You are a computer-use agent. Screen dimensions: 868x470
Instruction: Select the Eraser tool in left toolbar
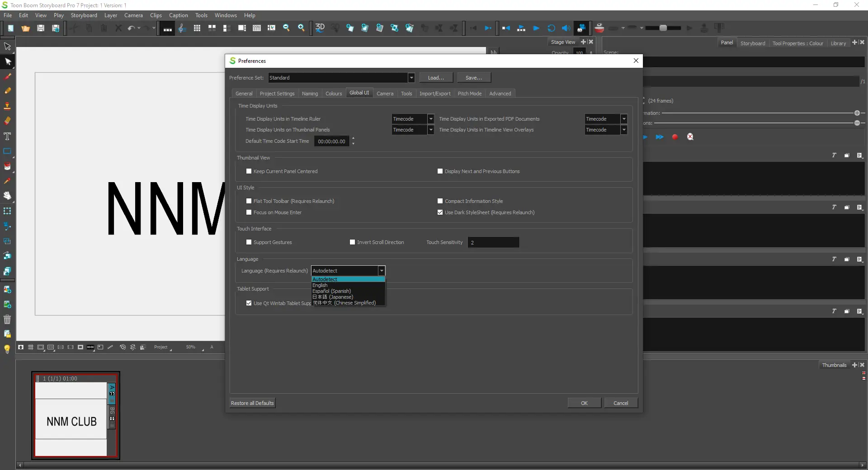[8, 121]
